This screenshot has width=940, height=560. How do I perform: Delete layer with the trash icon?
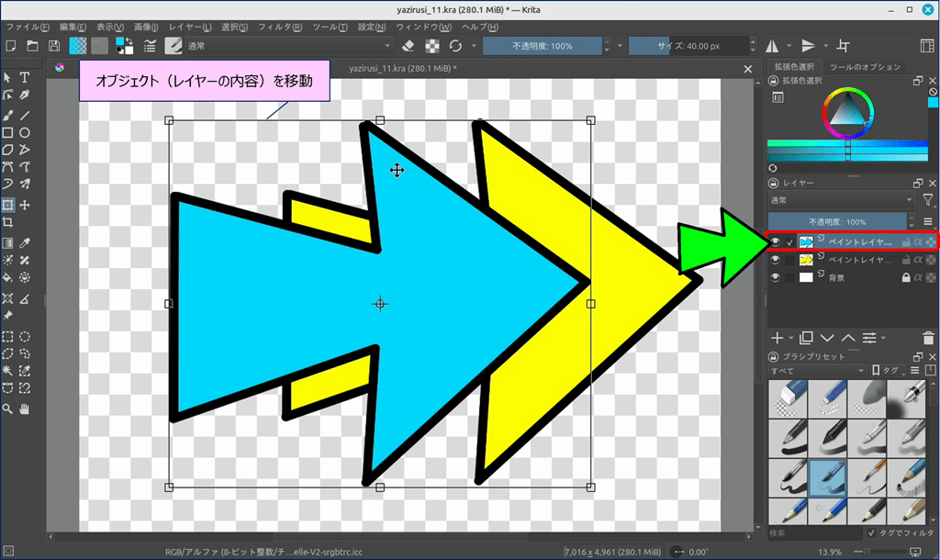(928, 338)
